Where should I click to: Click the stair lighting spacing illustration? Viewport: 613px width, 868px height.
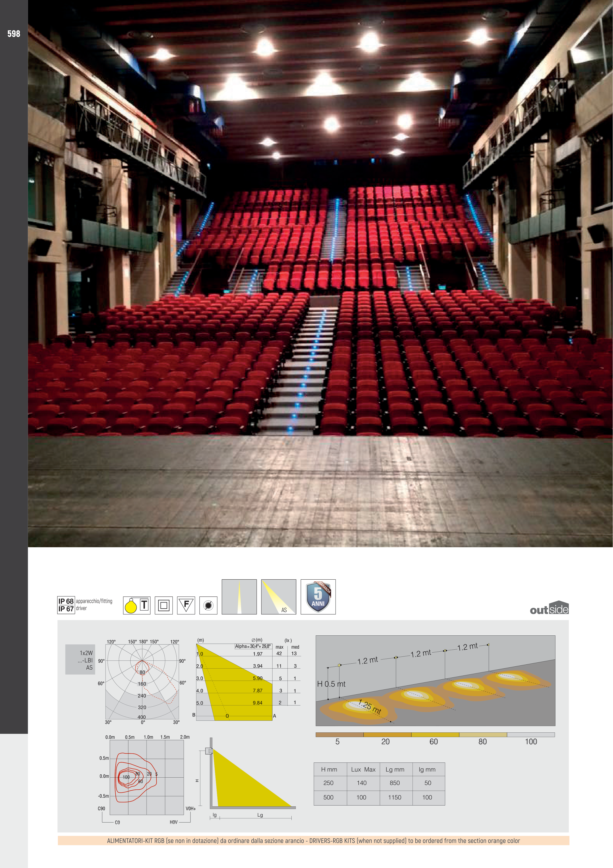(x=435, y=681)
